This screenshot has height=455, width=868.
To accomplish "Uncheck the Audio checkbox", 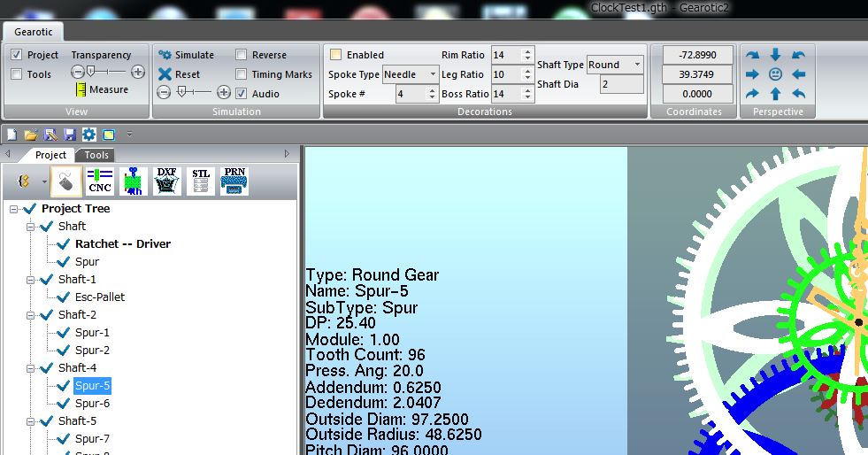I will (242, 94).
